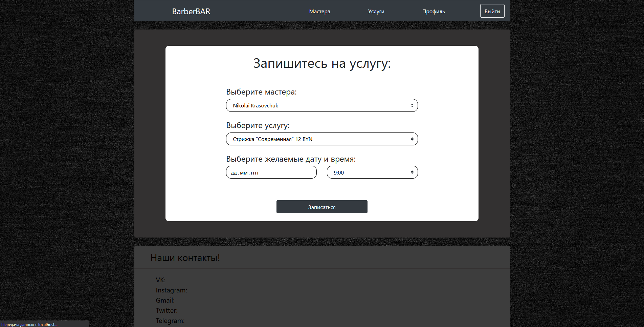Open the Профиль page
The height and width of the screenshot is (327, 644).
pyautogui.click(x=434, y=11)
